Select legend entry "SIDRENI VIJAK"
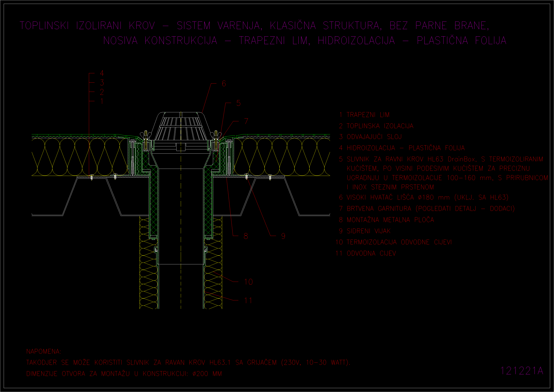Image resolution: width=554 pixels, height=392 pixels. click(365, 231)
